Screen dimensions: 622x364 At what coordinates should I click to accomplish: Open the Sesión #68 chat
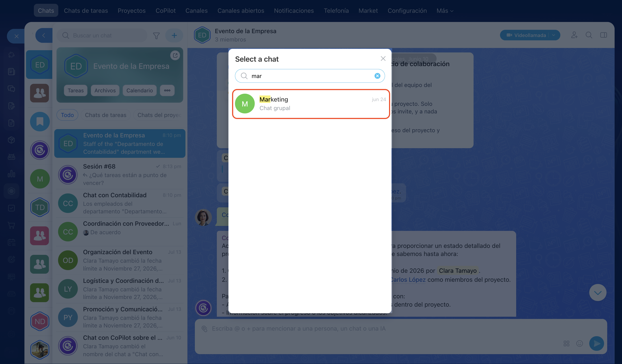[x=120, y=174]
